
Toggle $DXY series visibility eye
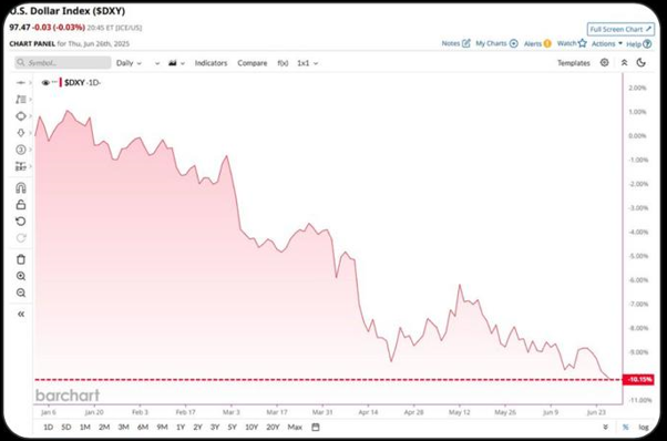[x=46, y=83]
